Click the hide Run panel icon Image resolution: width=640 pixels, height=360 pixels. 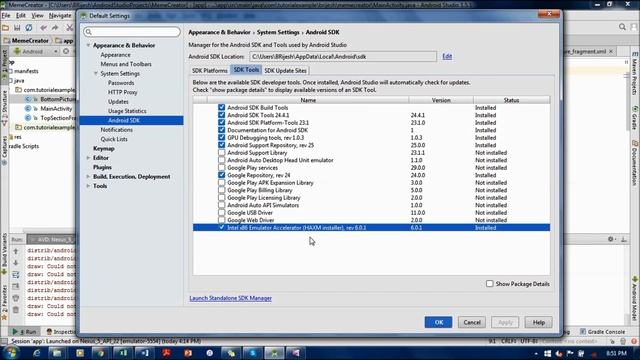pyautogui.click(x=624, y=239)
